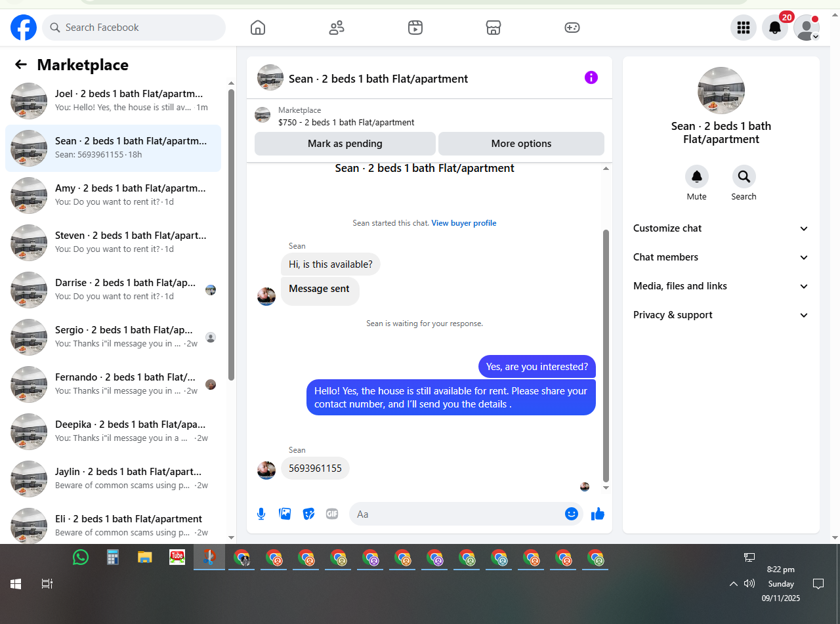Click the chat header avatar next to Sean's title

(270, 77)
